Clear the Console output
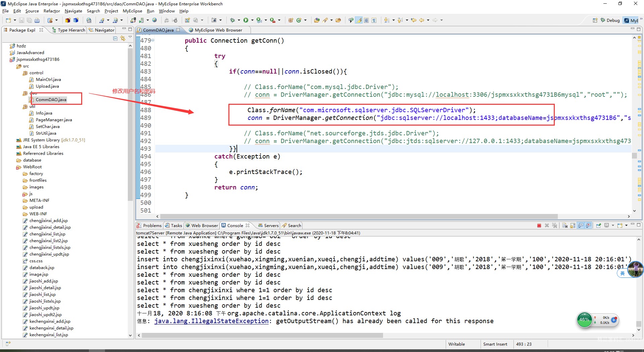This screenshot has height=352, width=644. coord(565,225)
